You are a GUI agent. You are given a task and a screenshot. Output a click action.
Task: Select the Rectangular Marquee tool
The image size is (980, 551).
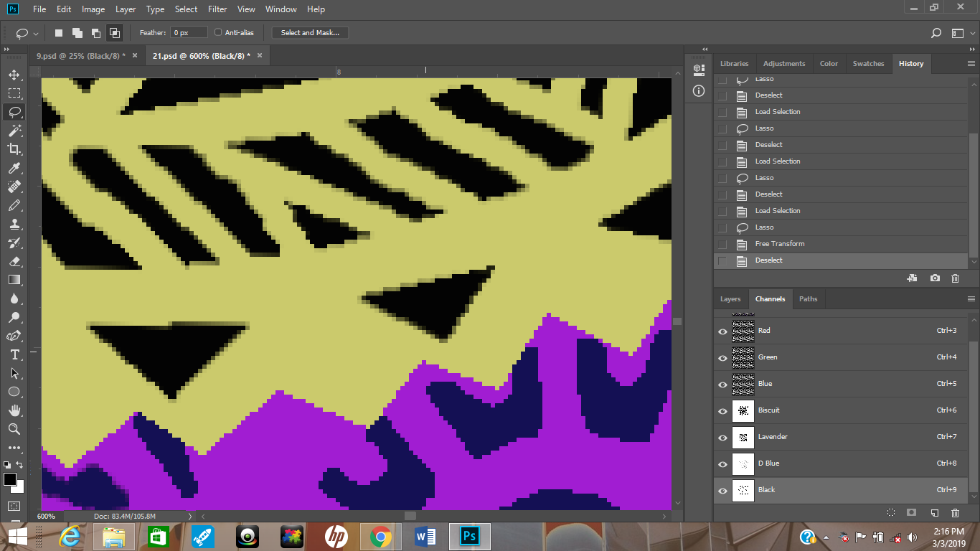coord(14,93)
